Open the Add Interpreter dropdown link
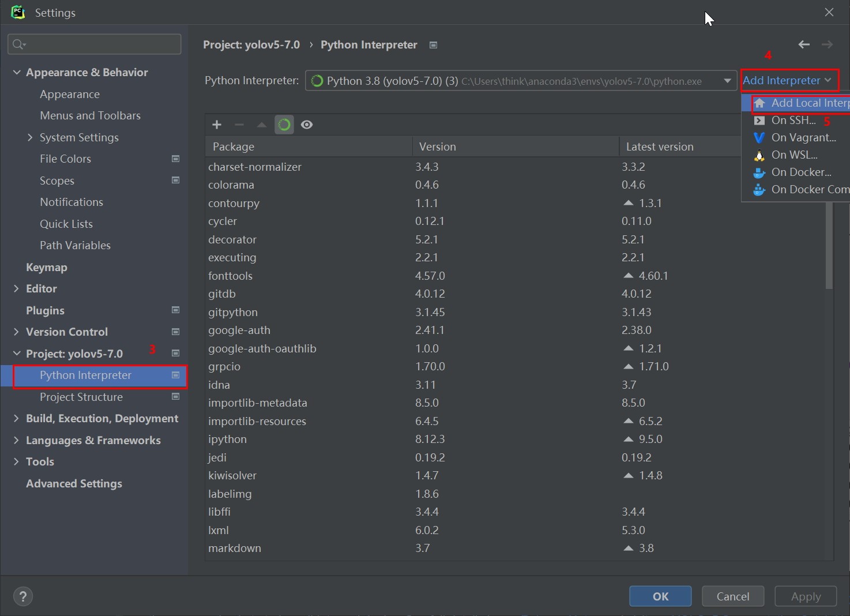 [787, 80]
